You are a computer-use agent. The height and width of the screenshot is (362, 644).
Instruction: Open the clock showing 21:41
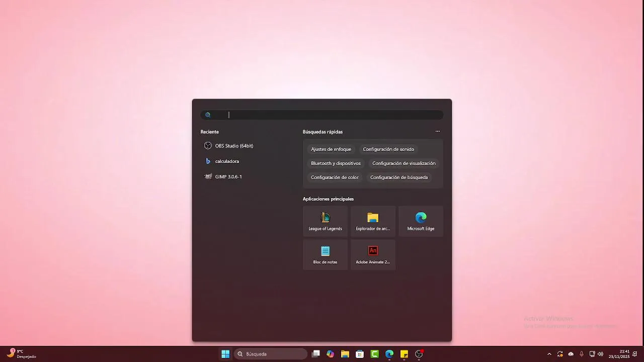(x=619, y=354)
